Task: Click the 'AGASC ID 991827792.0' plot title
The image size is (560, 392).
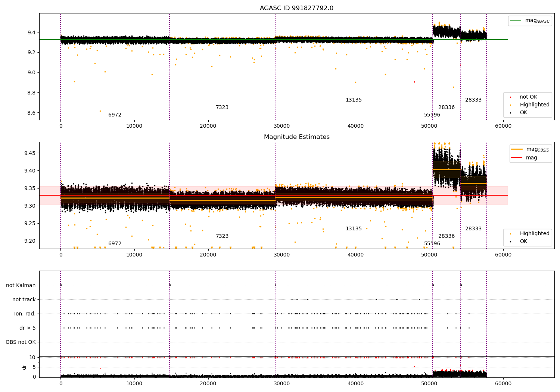Action: (x=296, y=8)
